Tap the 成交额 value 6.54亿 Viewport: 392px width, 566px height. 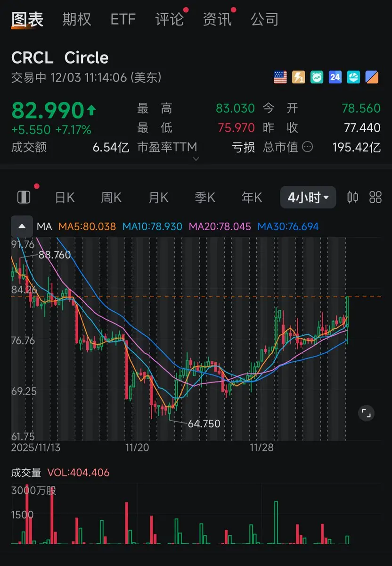click(111, 147)
